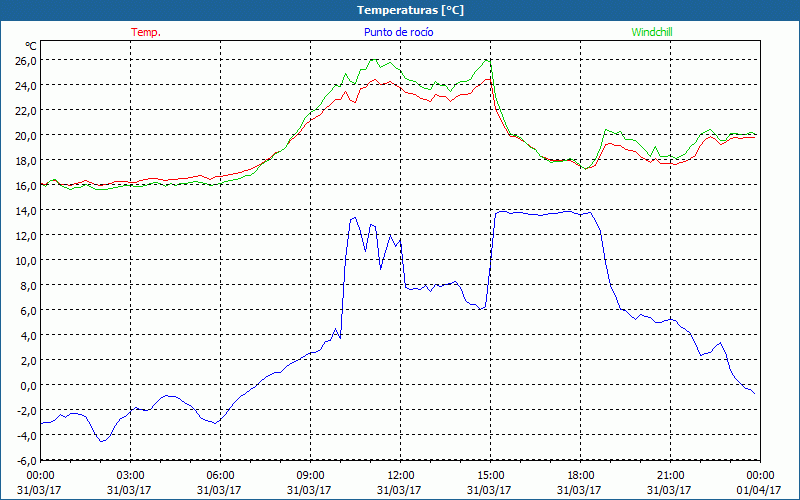Click the red 'Temp.' legend label

[x=146, y=32]
